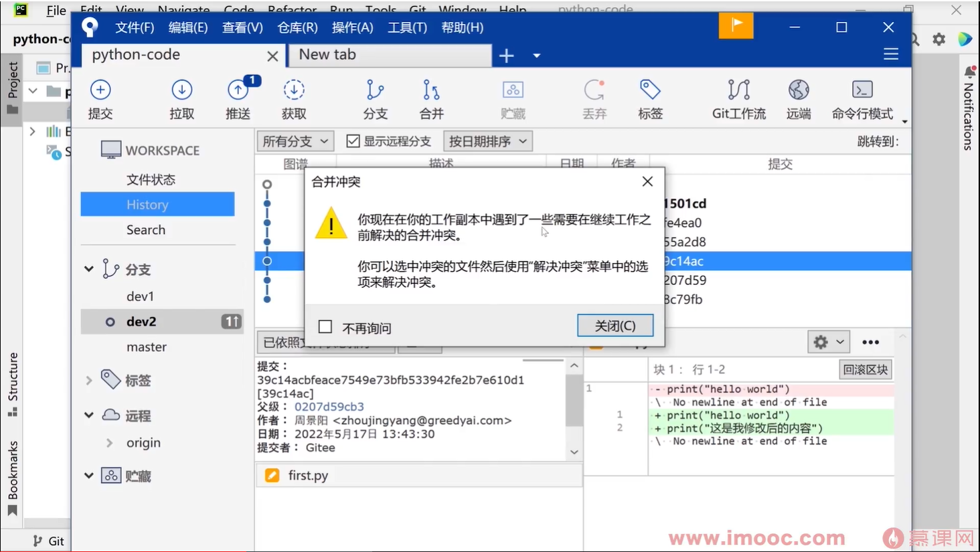This screenshot has height=552, width=980.
Task: Click the commit details vertical scrollbar
Action: click(x=574, y=401)
